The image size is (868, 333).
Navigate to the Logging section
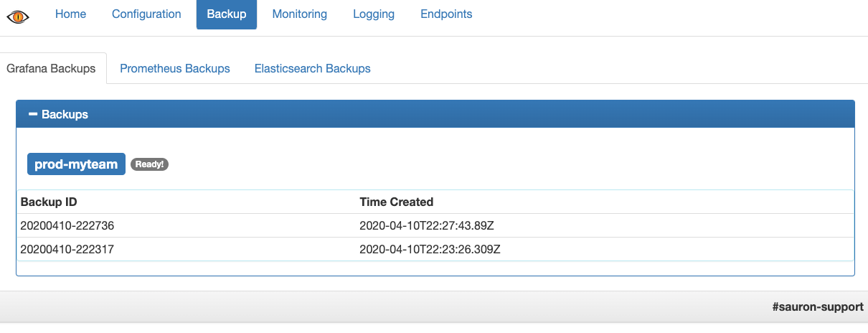(x=374, y=14)
